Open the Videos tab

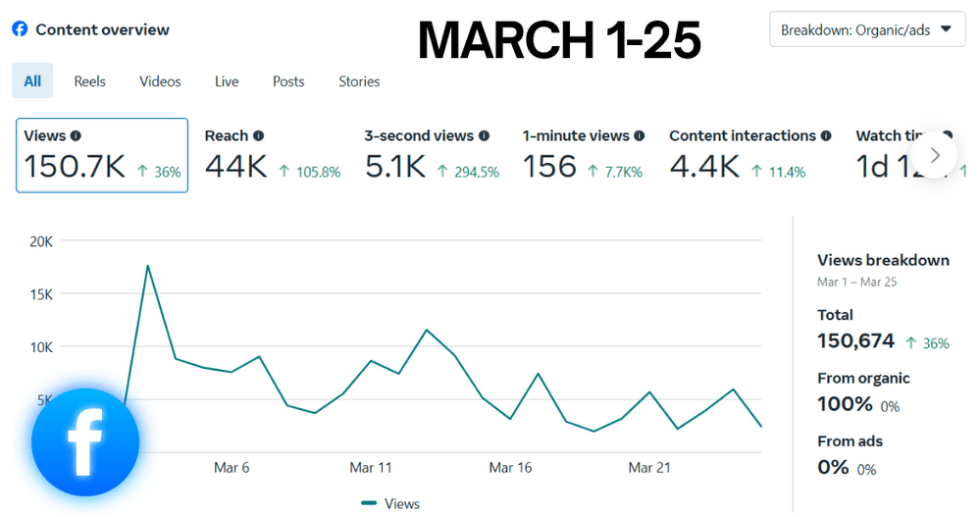pos(160,81)
